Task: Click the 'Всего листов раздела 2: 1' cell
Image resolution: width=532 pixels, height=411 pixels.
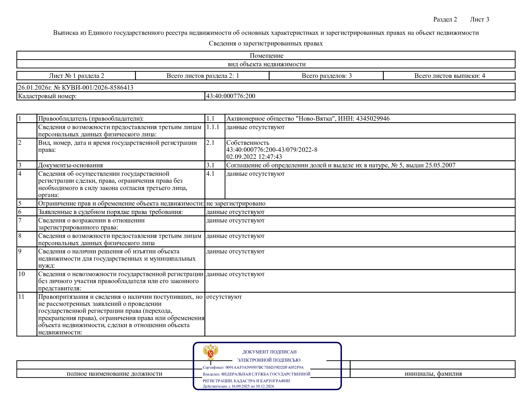Action: point(202,76)
